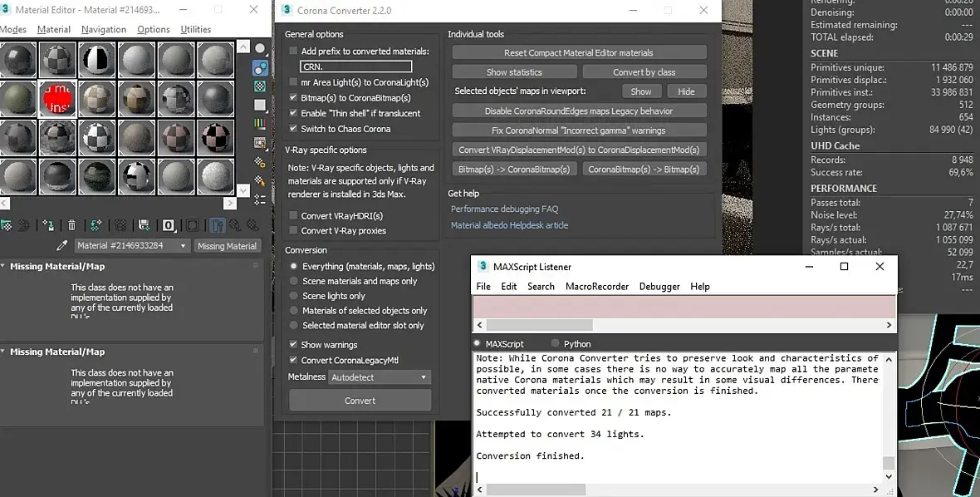Click Go Forward to Sibling icon
The image size is (980, 497).
click(252, 225)
